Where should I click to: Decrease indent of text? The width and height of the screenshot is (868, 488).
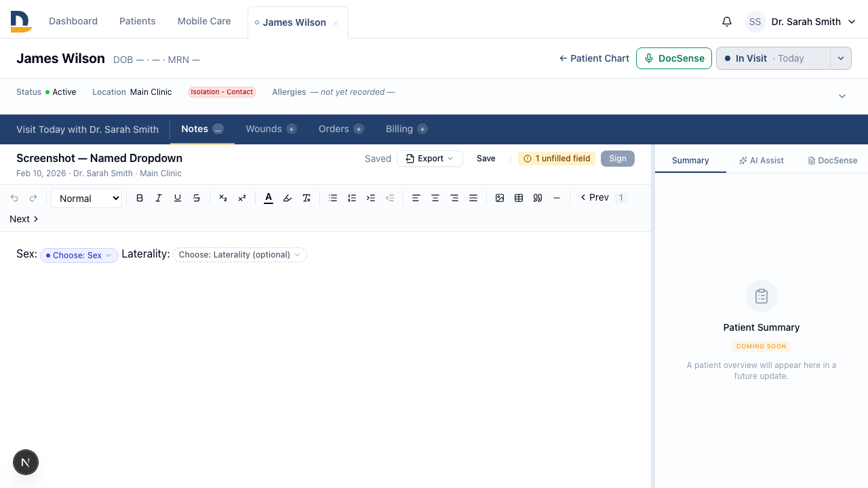[390, 198]
